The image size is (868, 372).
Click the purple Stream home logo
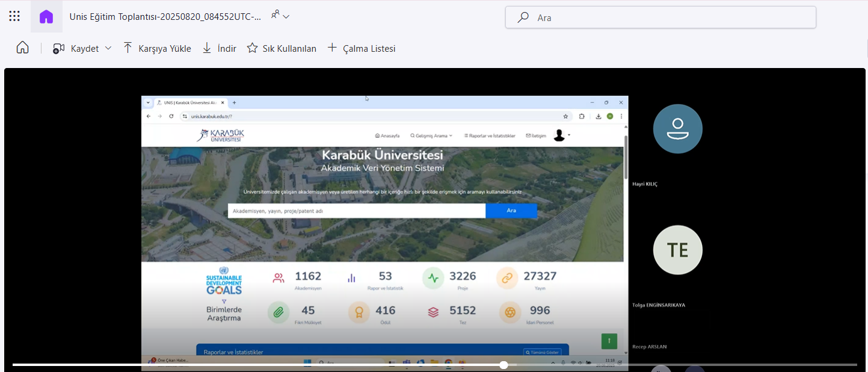[46, 17]
